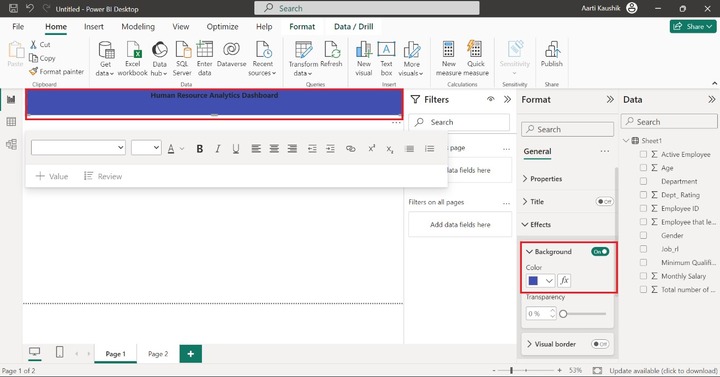Open the font size dropdown
Image resolution: width=720 pixels, height=377 pixels.
click(146, 147)
